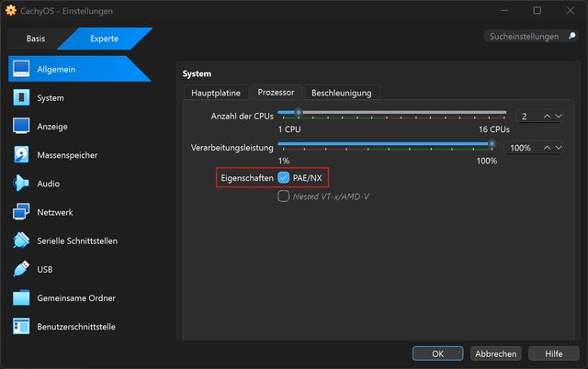Viewport: 588px width, 369px height.
Task: Click the 1 CPU minimum label
Action: [x=289, y=129]
